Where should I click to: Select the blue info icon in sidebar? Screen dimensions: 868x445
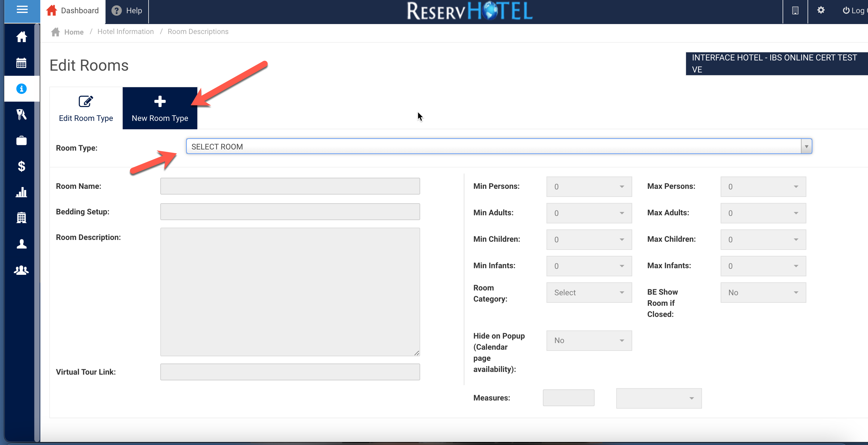[21, 89]
